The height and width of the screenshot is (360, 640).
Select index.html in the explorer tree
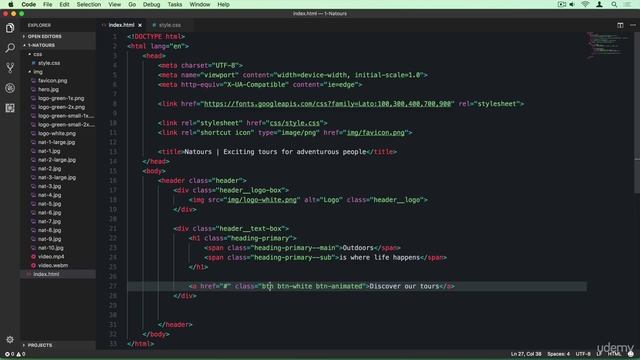46,274
